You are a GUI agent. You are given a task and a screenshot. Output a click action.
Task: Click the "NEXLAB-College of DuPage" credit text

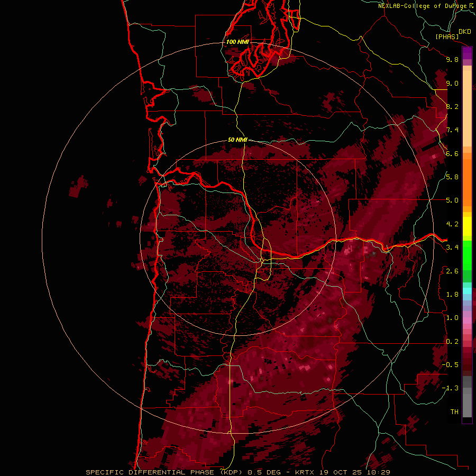423,6
